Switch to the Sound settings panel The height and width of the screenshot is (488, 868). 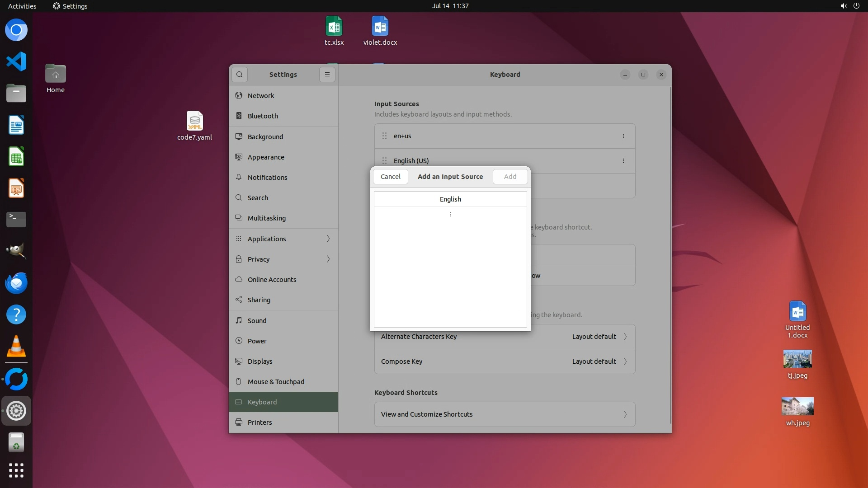[257, 321]
